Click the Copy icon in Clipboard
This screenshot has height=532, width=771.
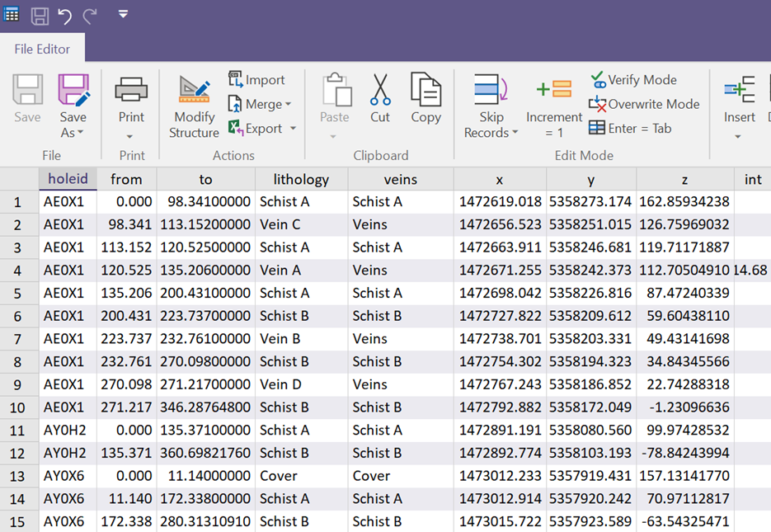point(425,89)
